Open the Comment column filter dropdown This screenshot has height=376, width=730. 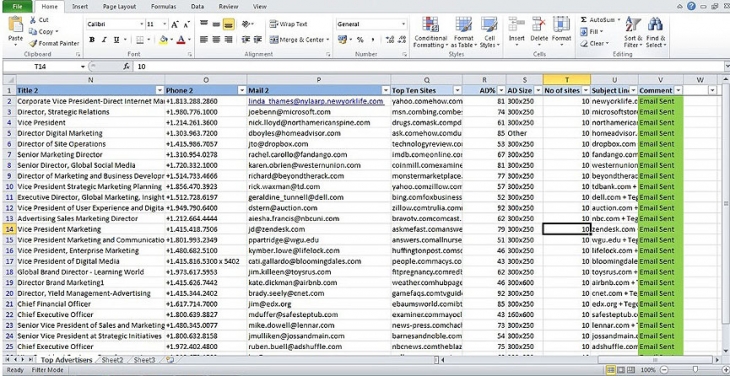(x=678, y=90)
